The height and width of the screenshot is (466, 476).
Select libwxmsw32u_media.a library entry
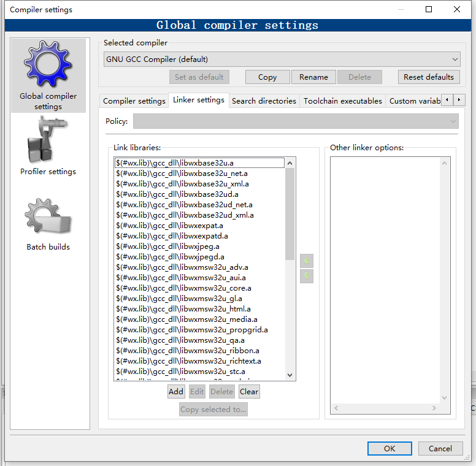(x=199, y=319)
